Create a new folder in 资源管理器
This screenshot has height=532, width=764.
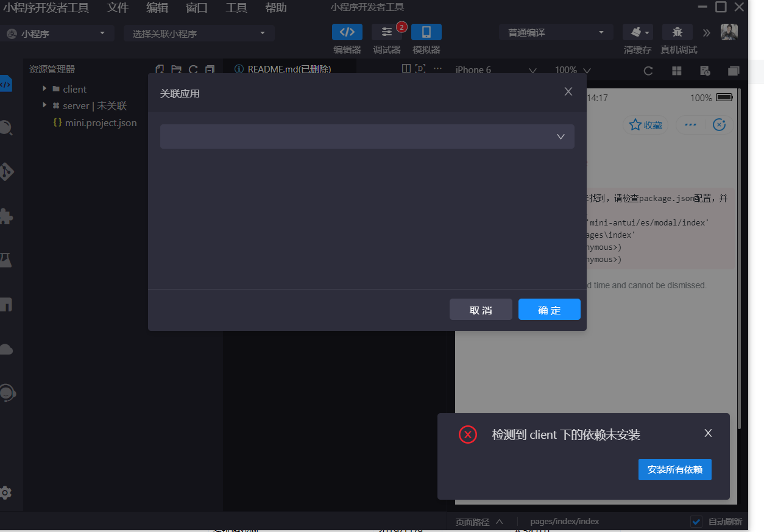tap(176, 69)
